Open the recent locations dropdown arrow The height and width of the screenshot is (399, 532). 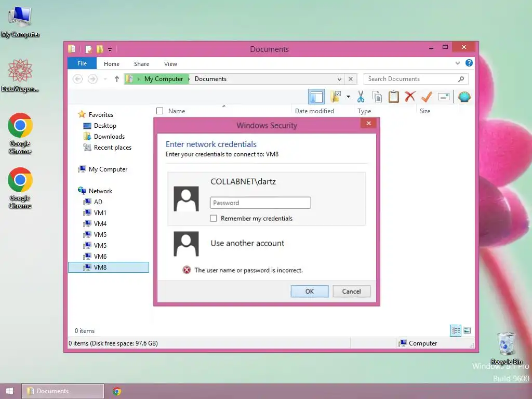(105, 79)
